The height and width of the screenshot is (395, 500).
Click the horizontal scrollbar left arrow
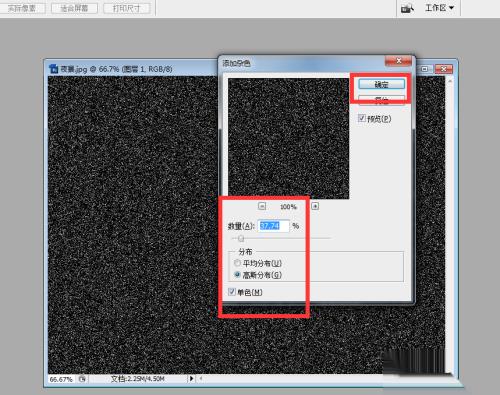pos(201,378)
